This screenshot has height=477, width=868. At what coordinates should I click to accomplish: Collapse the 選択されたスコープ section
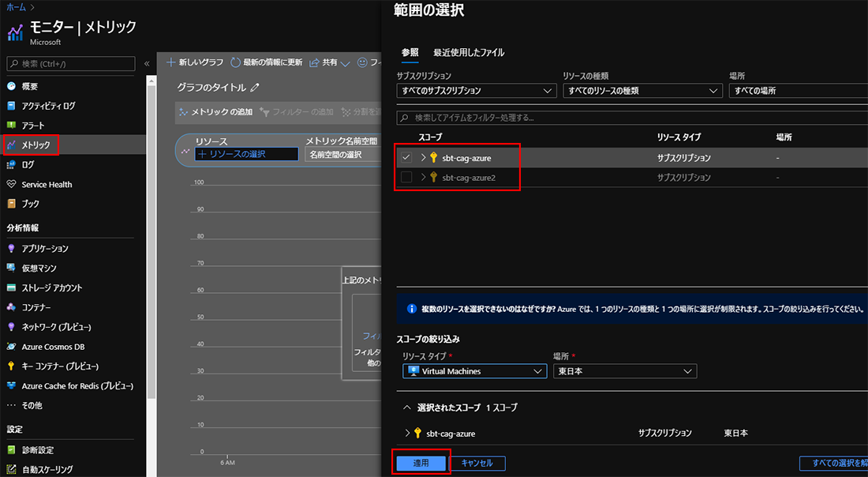point(407,408)
